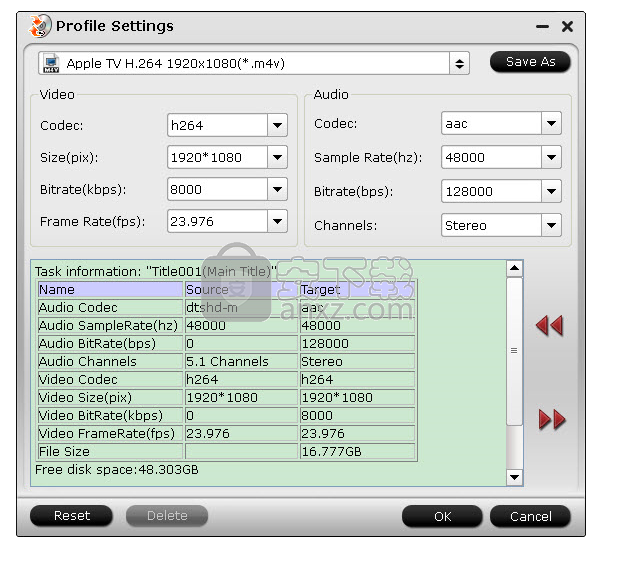Click the 16.777GB file size cell

tap(357, 452)
